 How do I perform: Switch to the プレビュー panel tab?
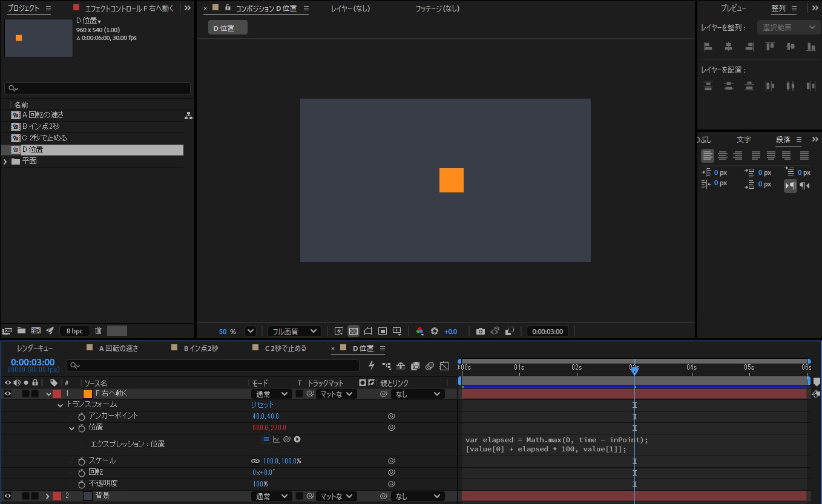coord(733,8)
